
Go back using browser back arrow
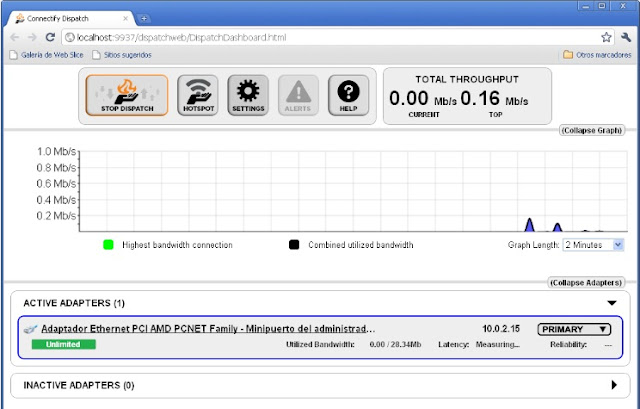[15, 38]
